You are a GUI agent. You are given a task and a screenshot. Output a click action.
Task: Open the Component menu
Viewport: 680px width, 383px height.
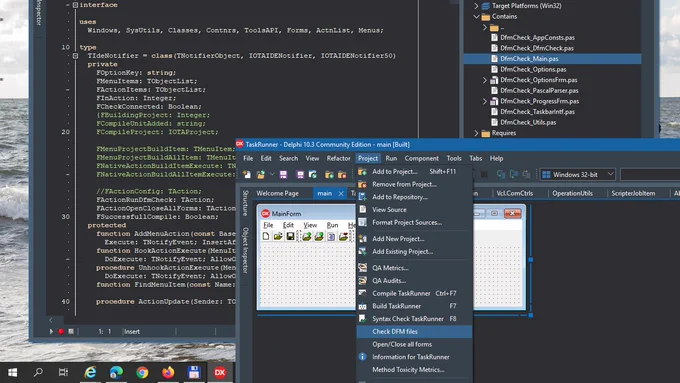pyautogui.click(x=422, y=158)
